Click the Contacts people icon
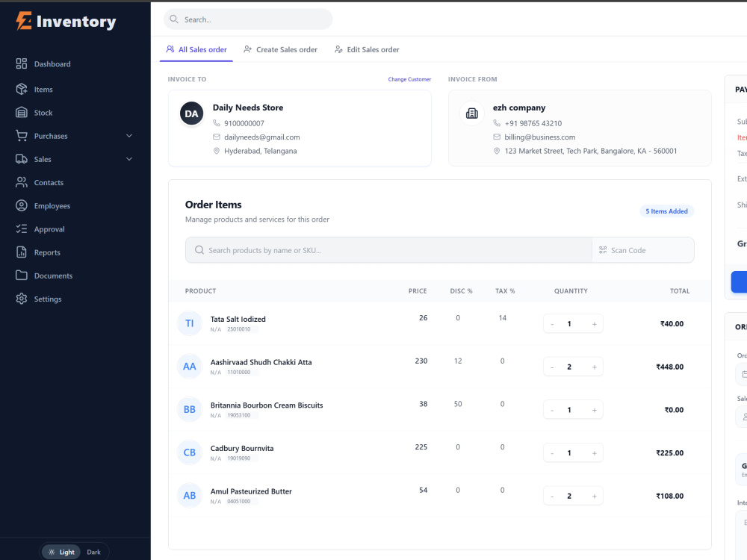The height and width of the screenshot is (560, 747). 22,182
